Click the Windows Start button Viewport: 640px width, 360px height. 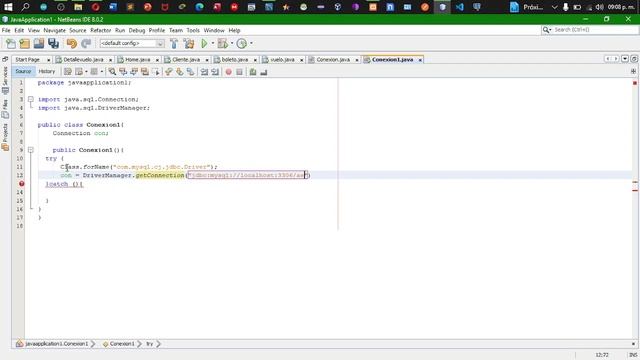coord(8,7)
